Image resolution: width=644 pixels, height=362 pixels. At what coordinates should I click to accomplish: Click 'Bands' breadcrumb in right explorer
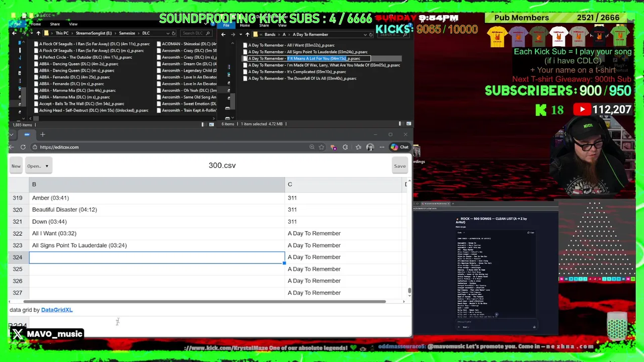pyautogui.click(x=270, y=35)
